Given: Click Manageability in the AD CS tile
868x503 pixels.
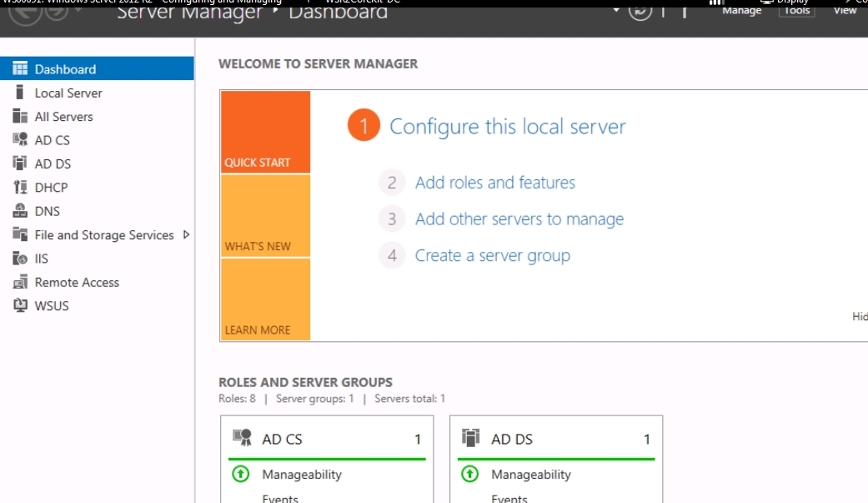Looking at the screenshot, I should 302,474.
